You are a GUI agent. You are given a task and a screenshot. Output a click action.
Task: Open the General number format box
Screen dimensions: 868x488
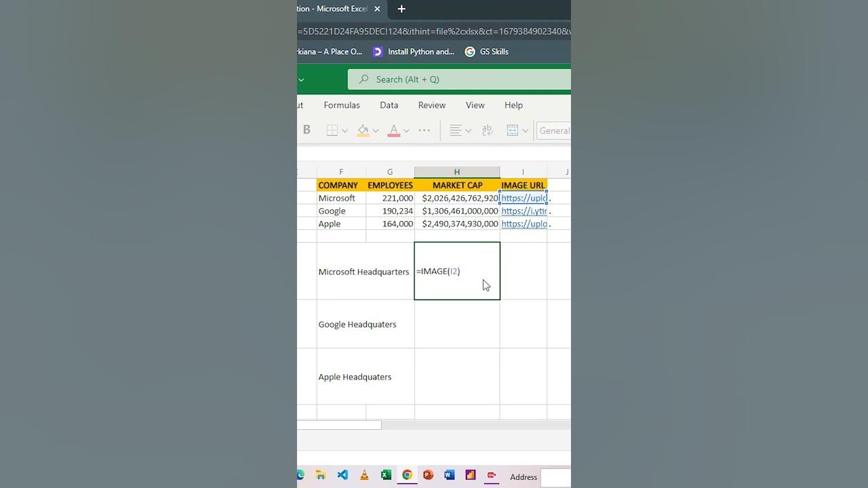(x=554, y=131)
